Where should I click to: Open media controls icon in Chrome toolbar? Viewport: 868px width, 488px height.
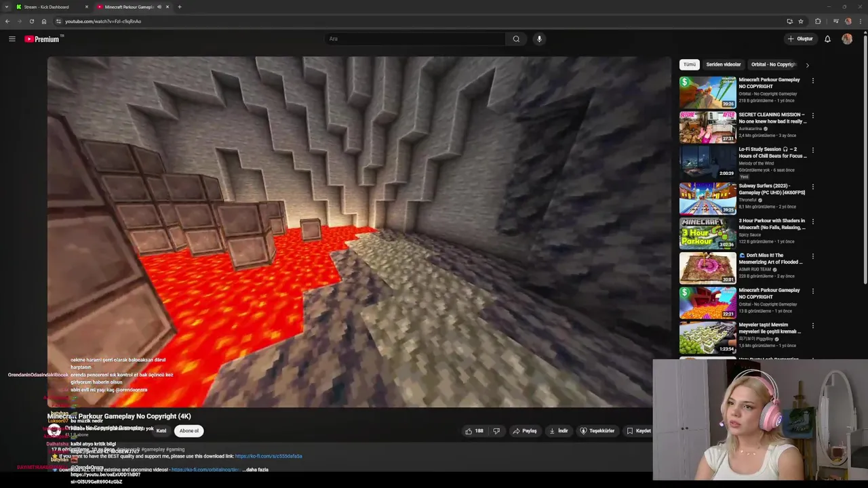835,21
